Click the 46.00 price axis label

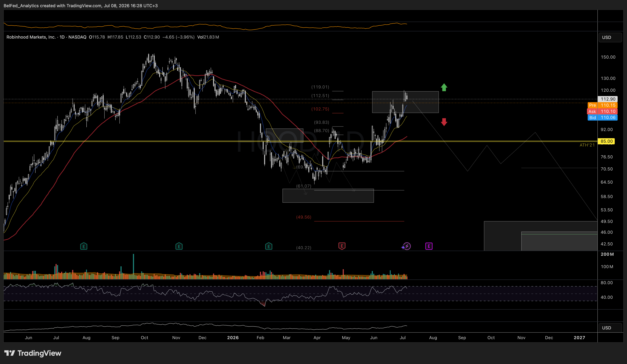point(607,232)
